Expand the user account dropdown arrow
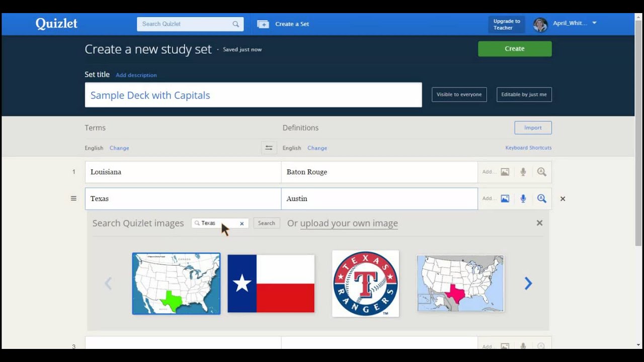Image resolution: width=644 pixels, height=362 pixels. point(594,23)
